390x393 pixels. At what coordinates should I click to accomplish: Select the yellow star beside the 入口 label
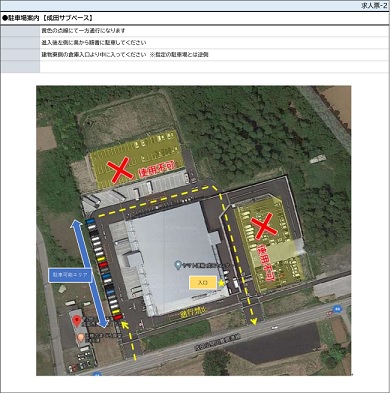tap(221, 283)
